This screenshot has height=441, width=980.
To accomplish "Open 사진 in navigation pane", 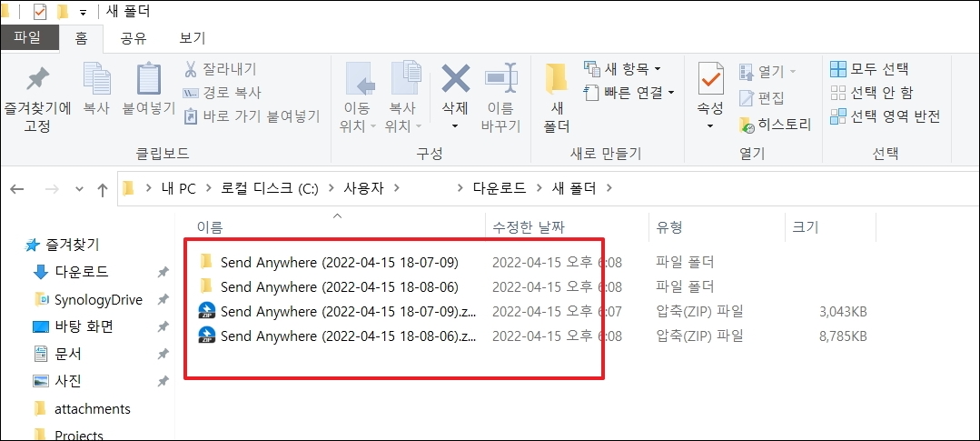I will (x=67, y=381).
